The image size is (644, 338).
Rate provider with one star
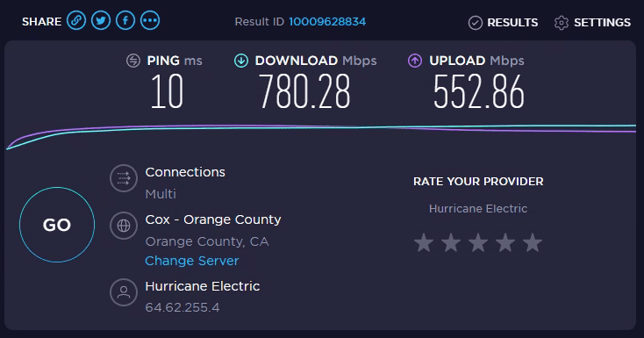point(424,242)
